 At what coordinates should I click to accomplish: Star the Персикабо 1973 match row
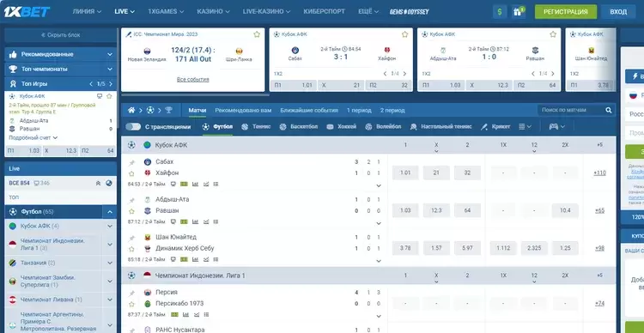(131, 305)
